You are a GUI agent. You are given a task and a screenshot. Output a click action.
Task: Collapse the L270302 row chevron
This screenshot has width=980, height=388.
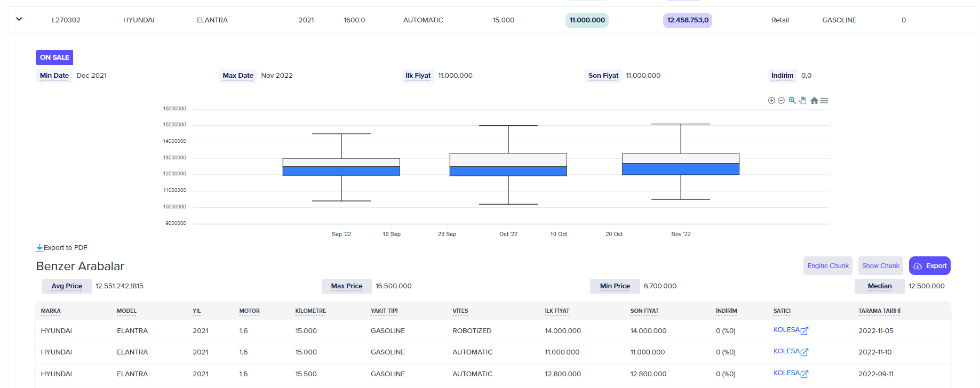pos(19,19)
